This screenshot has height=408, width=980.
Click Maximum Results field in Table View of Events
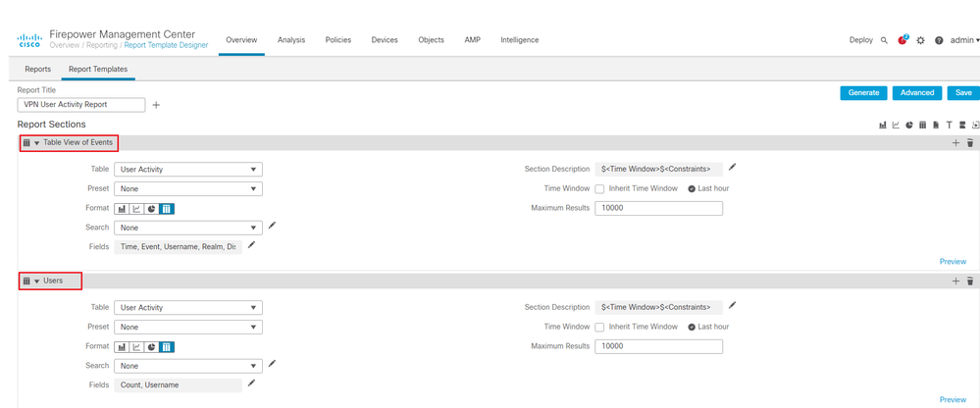(659, 208)
